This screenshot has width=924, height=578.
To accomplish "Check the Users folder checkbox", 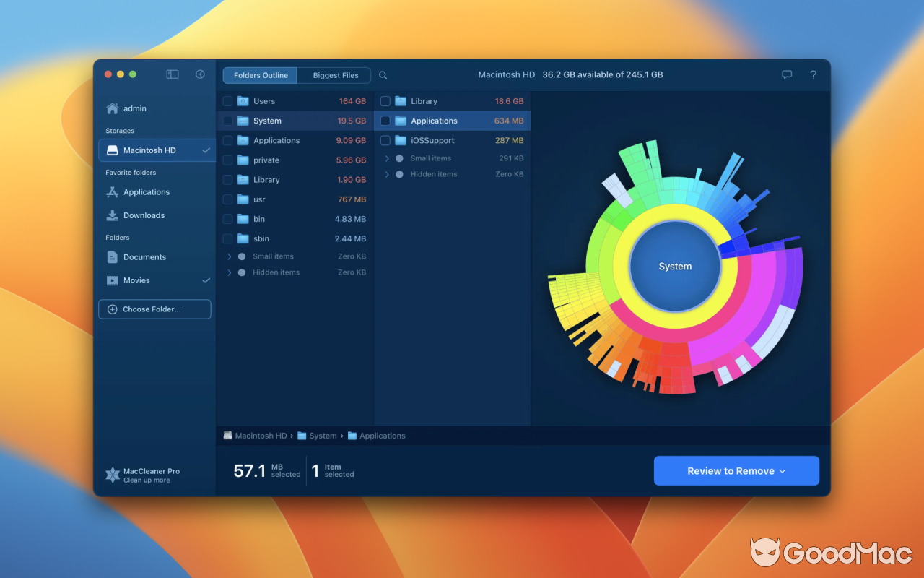I will click(227, 101).
